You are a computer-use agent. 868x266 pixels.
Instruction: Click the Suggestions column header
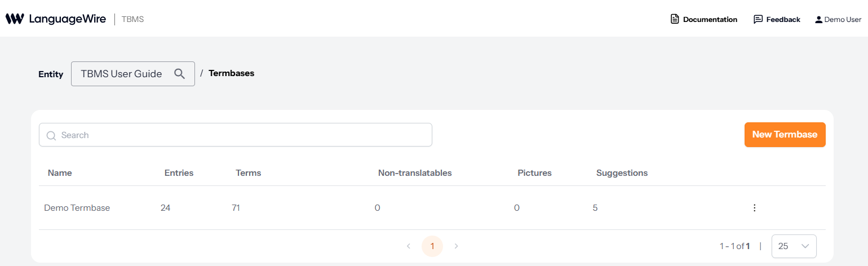622,173
